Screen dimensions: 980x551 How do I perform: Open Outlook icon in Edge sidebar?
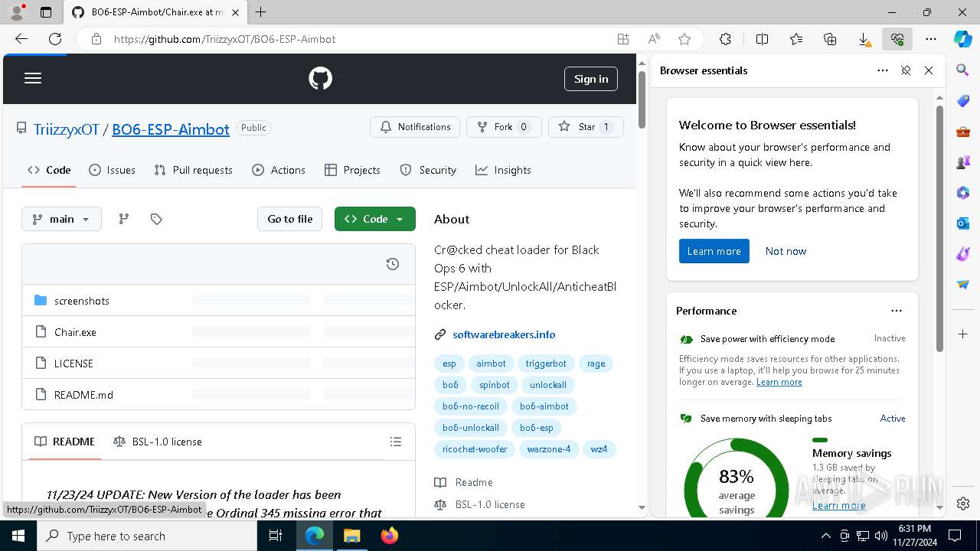point(963,223)
